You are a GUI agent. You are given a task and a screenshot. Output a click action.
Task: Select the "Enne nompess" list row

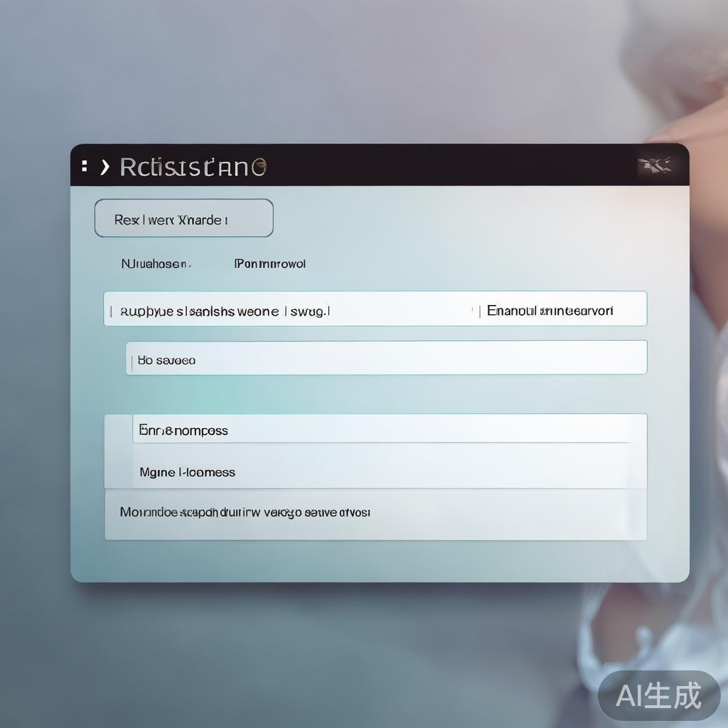coord(390,429)
